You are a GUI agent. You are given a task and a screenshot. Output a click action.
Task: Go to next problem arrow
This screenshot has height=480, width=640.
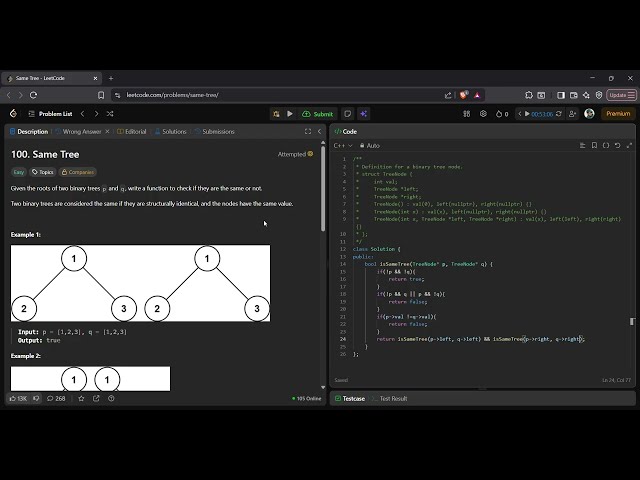pos(96,114)
